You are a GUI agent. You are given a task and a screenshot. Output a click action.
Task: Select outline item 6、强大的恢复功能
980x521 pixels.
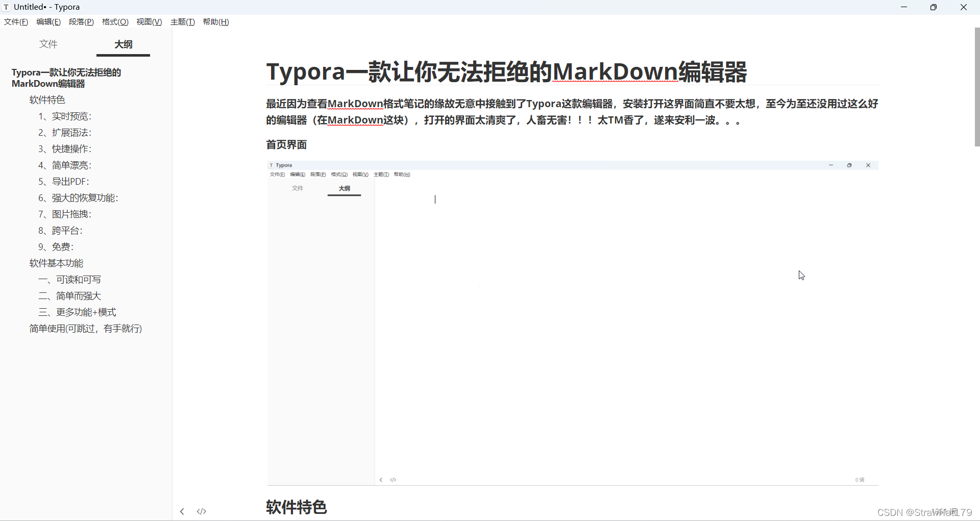coord(78,198)
